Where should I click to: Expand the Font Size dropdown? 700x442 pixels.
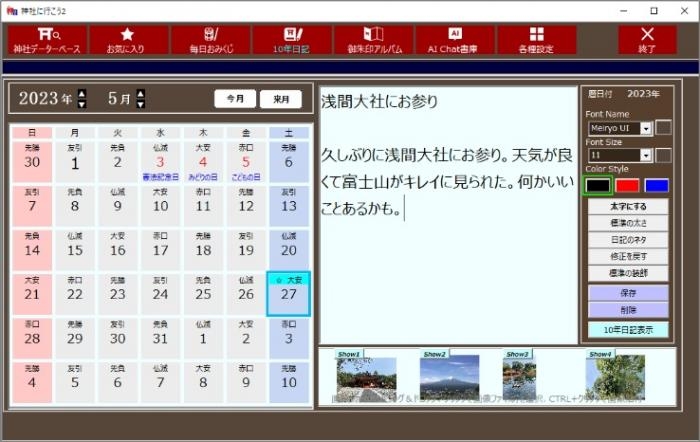click(x=646, y=156)
